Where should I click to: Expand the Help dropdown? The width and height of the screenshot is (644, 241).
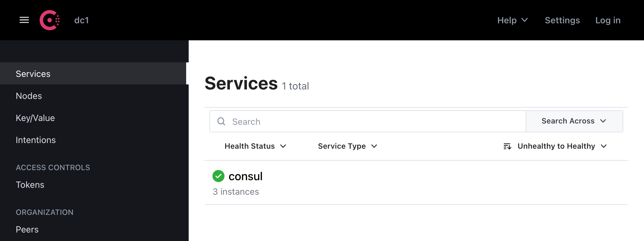[512, 20]
